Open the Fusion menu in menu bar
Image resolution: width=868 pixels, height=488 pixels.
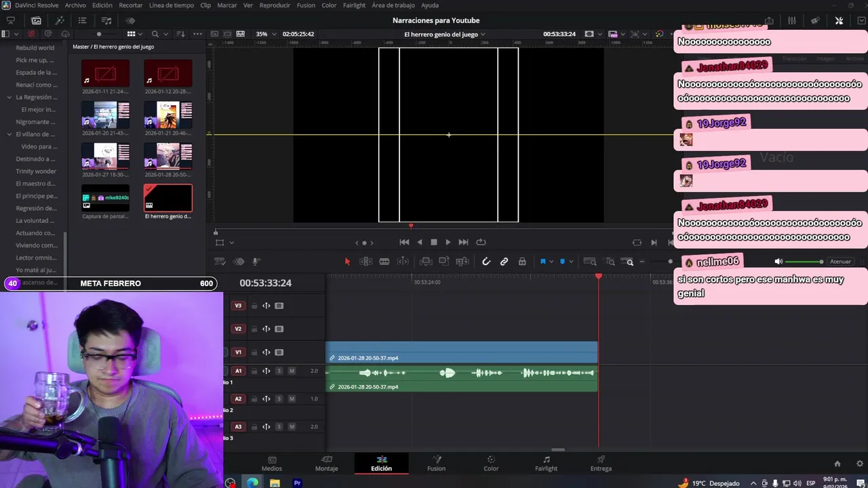[306, 5]
